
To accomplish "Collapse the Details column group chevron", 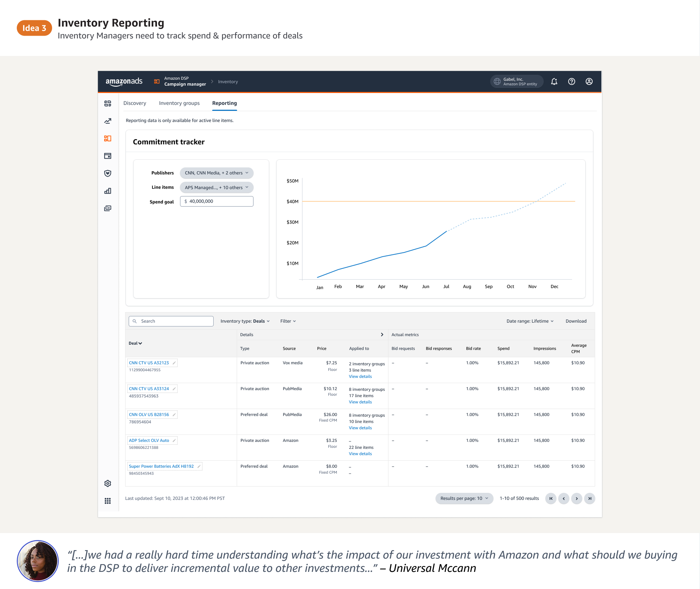I will (x=382, y=335).
